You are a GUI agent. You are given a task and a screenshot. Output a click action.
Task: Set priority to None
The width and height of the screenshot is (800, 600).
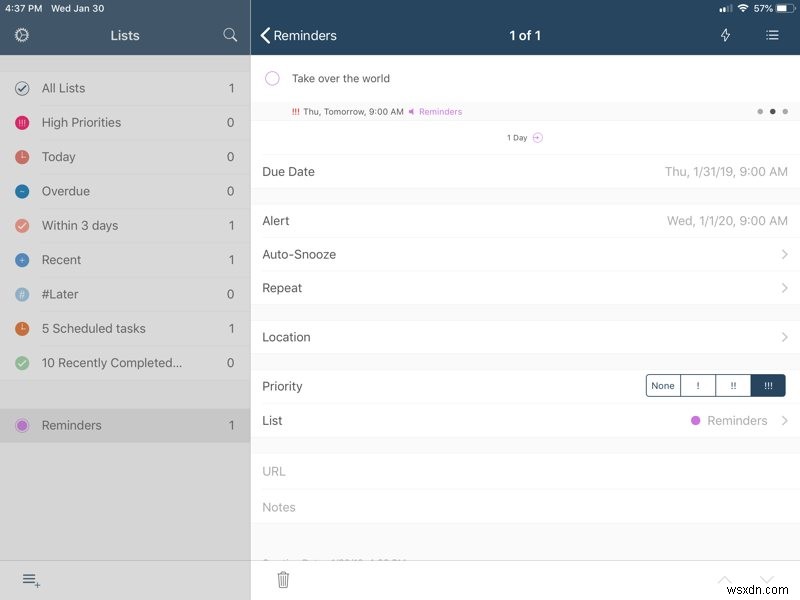point(663,385)
